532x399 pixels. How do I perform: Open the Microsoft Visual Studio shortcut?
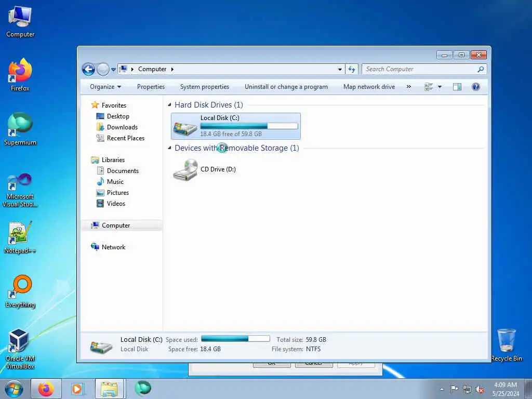click(20, 190)
